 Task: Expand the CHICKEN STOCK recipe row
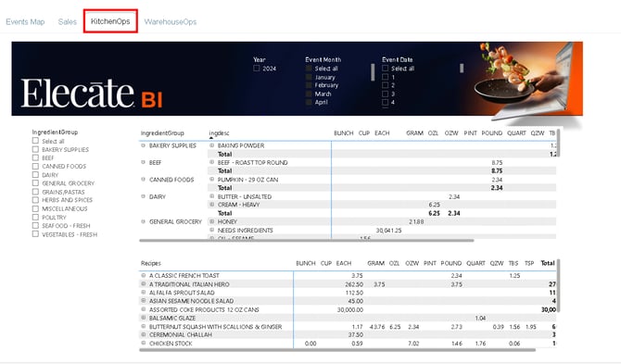point(144,343)
